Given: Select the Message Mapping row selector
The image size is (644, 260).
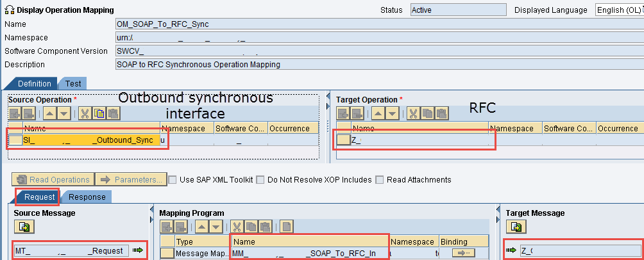Looking at the screenshot, I should 167,254.
